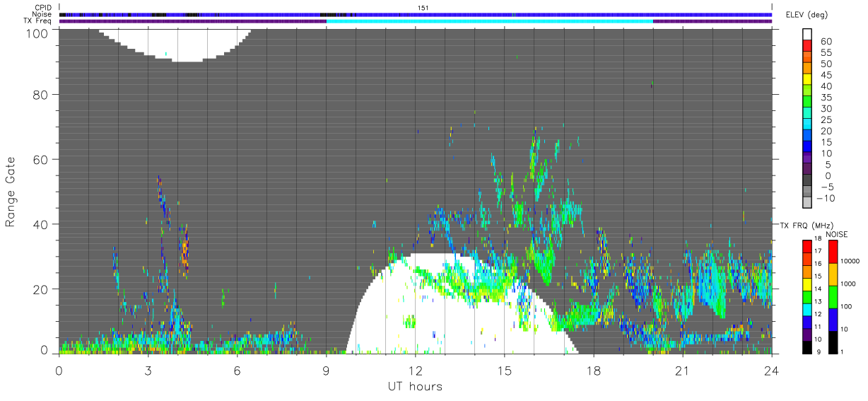Image resolution: width=868 pixels, height=401 pixels.
Task: Click the NOISE legend title
Action: click(836, 234)
